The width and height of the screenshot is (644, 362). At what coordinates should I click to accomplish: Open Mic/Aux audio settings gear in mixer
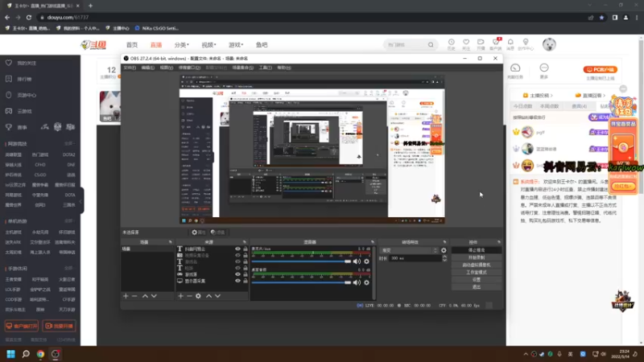click(x=366, y=261)
